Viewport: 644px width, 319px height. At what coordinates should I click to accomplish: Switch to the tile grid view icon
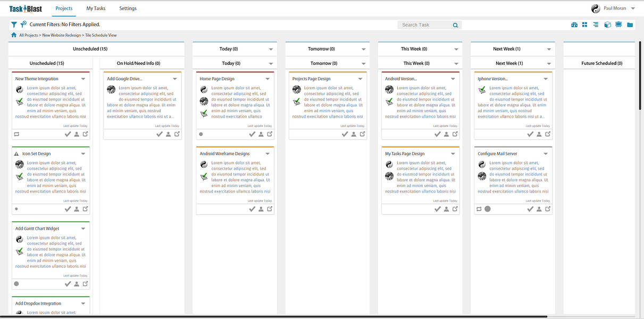click(585, 25)
